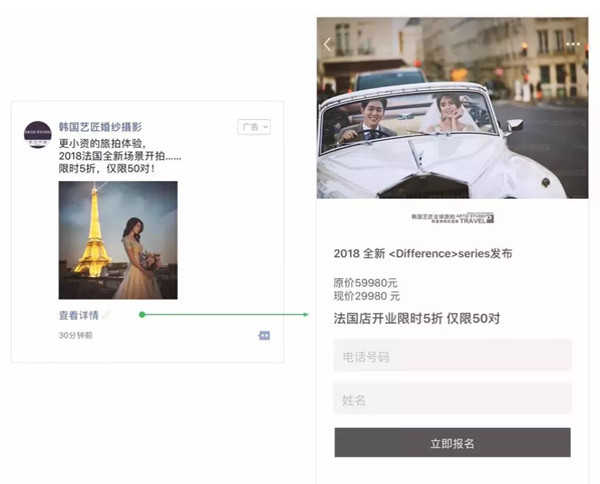The height and width of the screenshot is (484, 600).
Task: Click the 韩国艺匠婚纱摄影 account name
Action: pyautogui.click(x=100, y=127)
